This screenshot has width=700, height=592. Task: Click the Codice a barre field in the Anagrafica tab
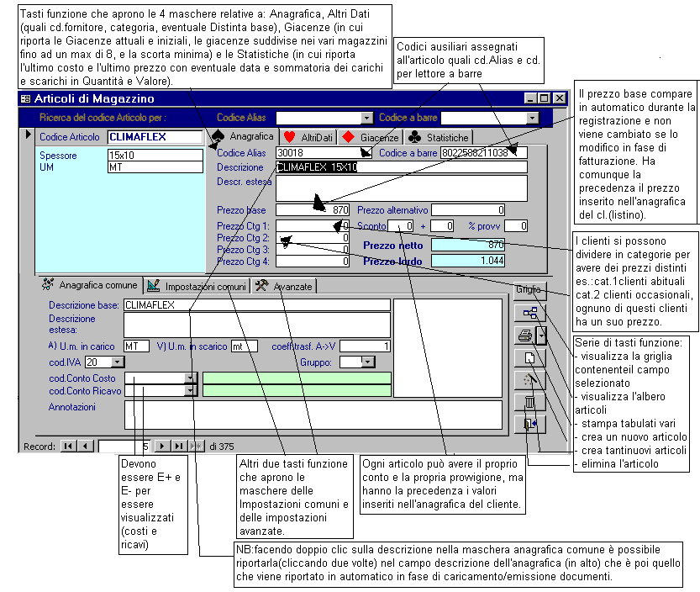[484, 153]
